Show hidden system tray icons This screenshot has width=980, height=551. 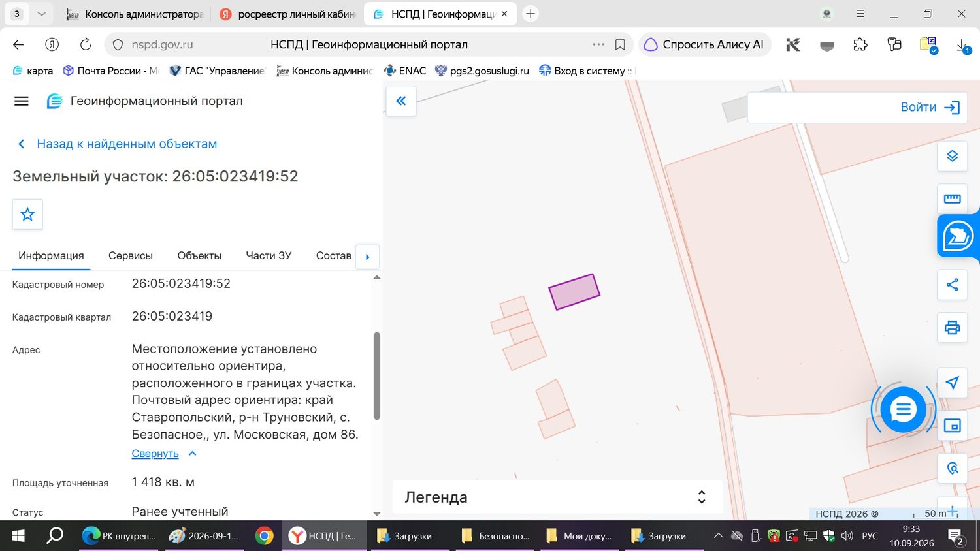tap(718, 536)
